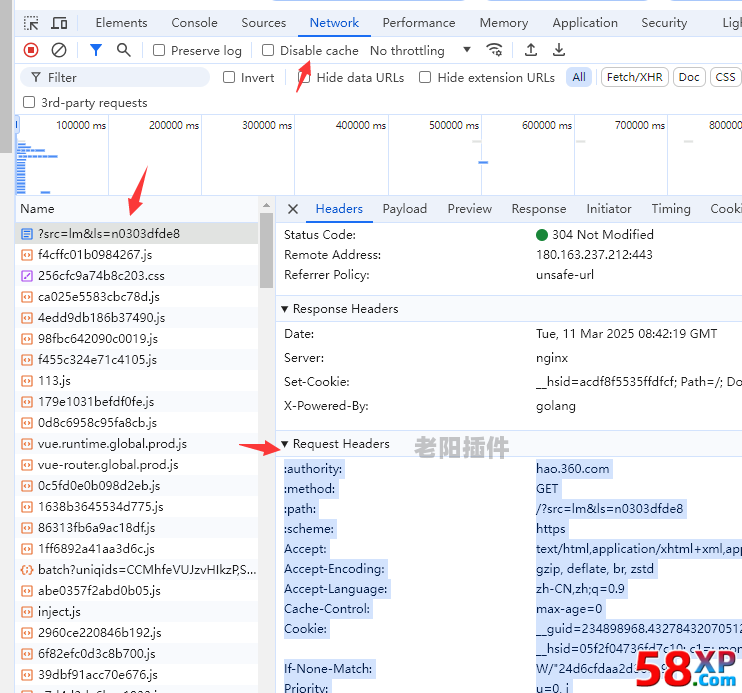
Task: Open the Payload tab
Action: pos(404,209)
